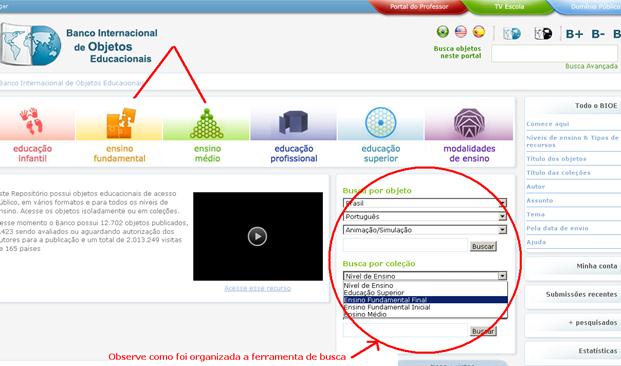Open the educação infantil handprints icon

click(31, 121)
